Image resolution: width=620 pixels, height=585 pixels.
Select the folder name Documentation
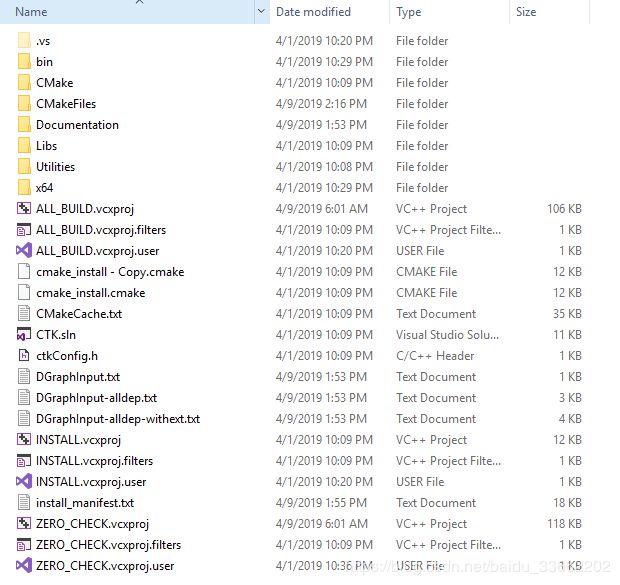78,125
